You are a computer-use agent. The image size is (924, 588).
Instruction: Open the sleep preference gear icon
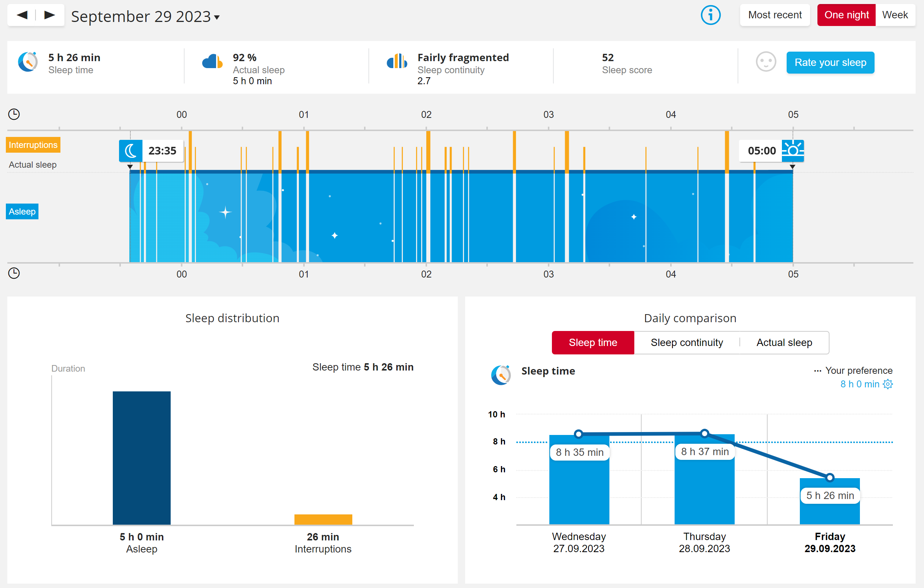[888, 384]
